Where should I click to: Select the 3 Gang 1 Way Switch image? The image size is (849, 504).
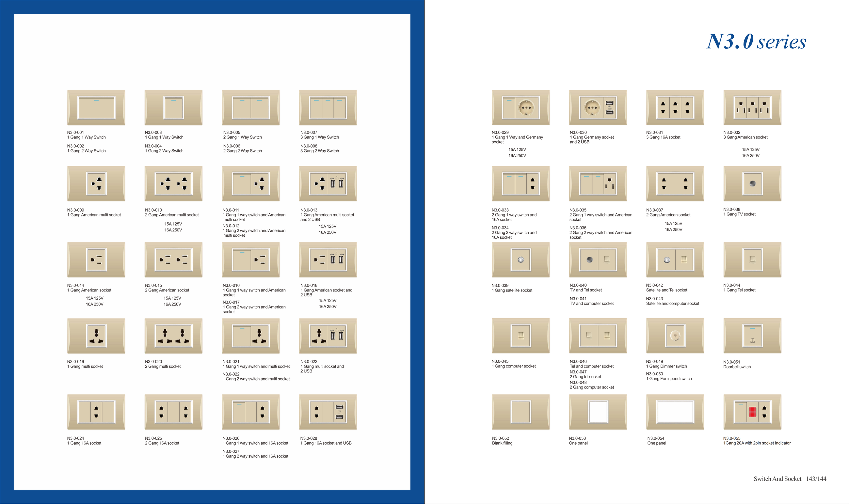328,108
